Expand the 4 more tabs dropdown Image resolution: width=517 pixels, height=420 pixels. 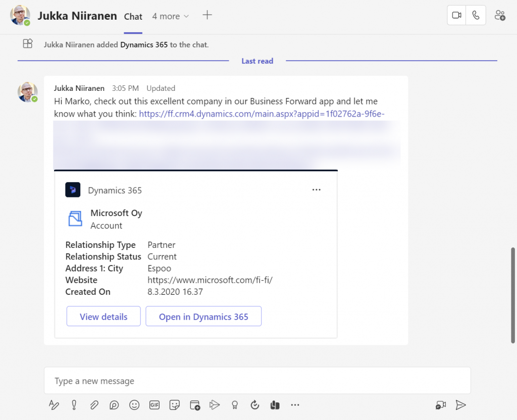[171, 16]
